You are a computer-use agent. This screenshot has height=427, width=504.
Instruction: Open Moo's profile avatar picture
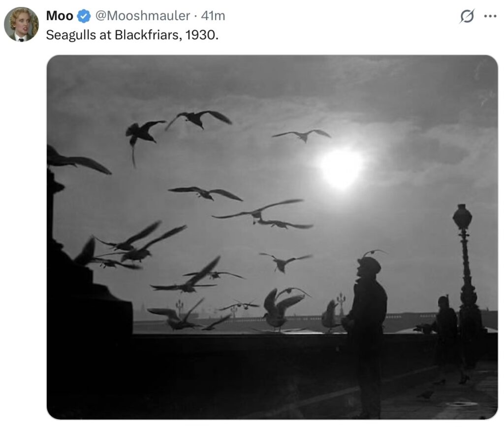pyautogui.click(x=21, y=24)
